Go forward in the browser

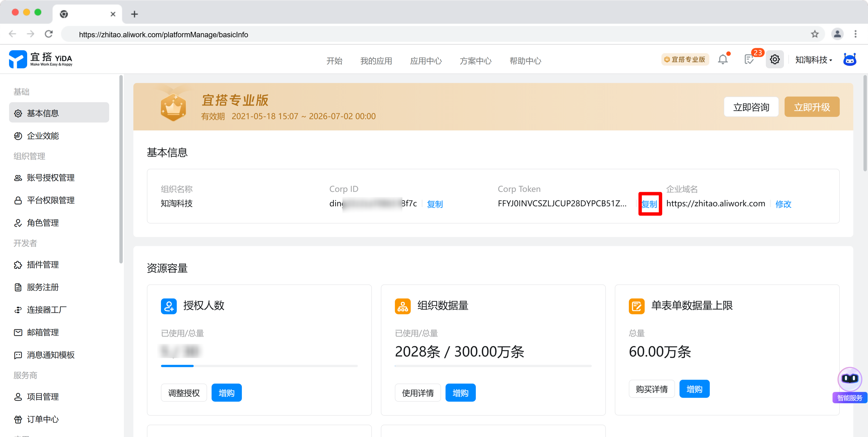tap(31, 34)
